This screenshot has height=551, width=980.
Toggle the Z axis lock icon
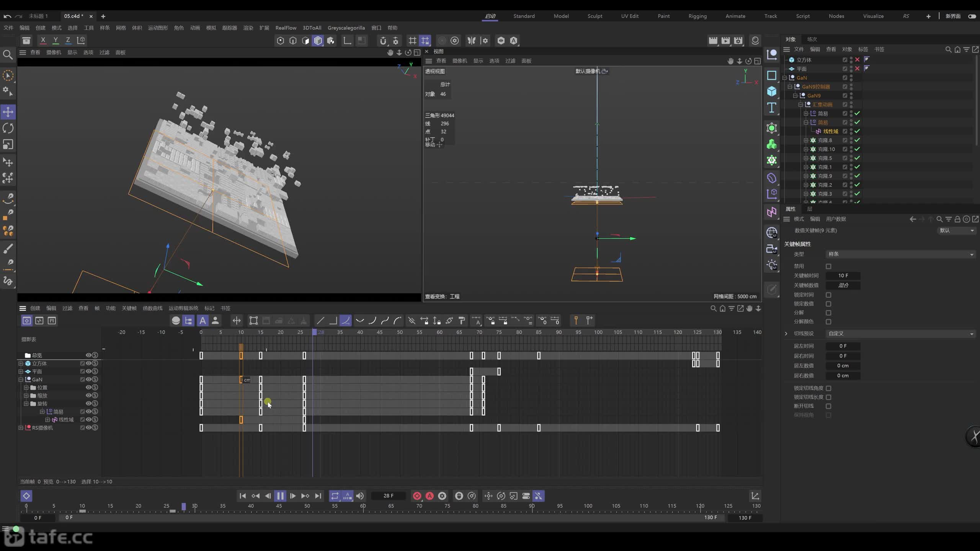point(68,40)
